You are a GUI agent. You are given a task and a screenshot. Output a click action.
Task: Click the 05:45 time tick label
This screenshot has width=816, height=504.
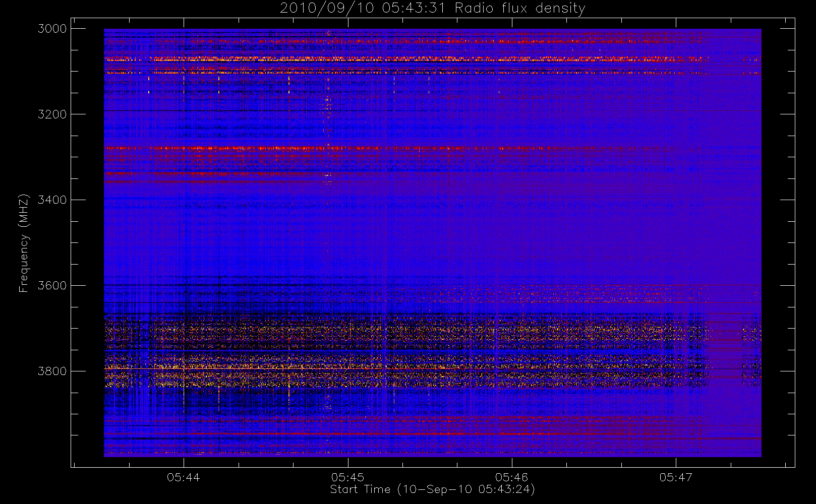click(347, 477)
